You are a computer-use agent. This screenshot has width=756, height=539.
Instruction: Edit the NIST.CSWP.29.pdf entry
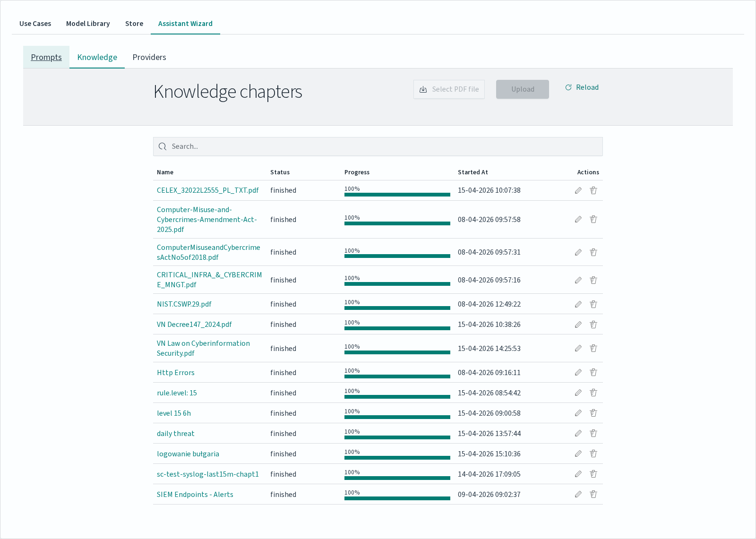coord(578,304)
